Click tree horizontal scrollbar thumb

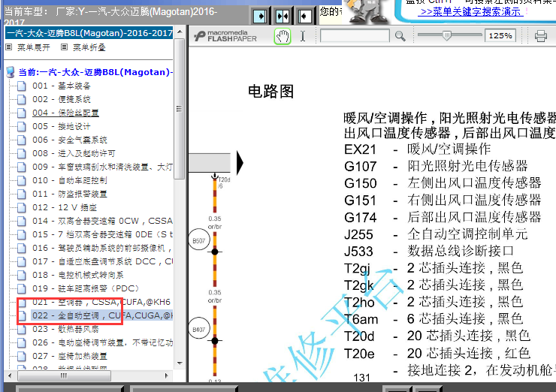(64, 375)
